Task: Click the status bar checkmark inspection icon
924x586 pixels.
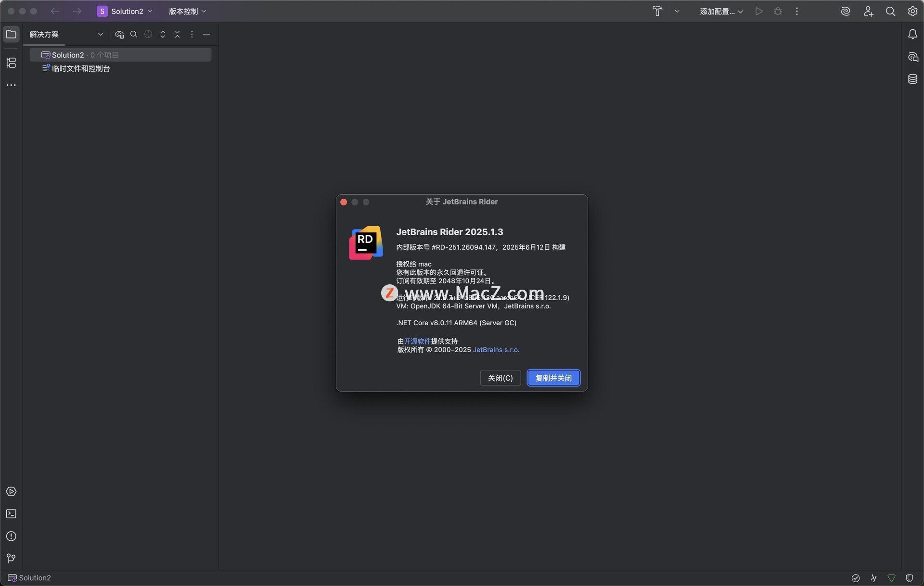Action: [855, 578]
